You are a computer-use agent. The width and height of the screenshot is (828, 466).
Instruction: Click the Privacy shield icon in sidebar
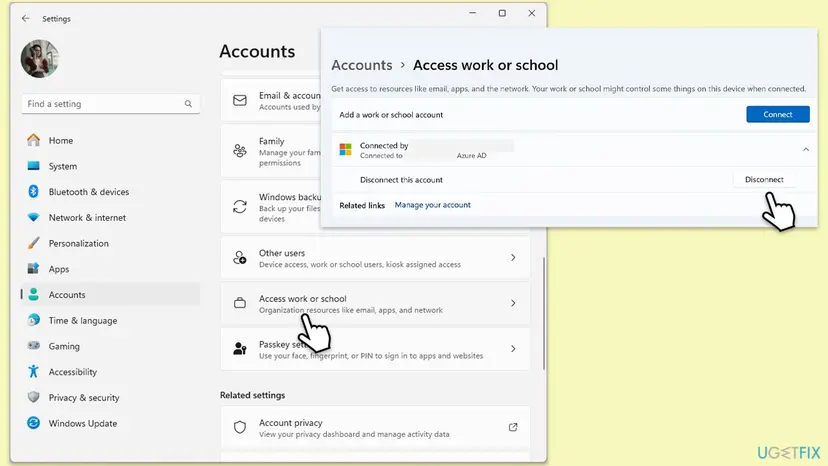pyautogui.click(x=34, y=397)
